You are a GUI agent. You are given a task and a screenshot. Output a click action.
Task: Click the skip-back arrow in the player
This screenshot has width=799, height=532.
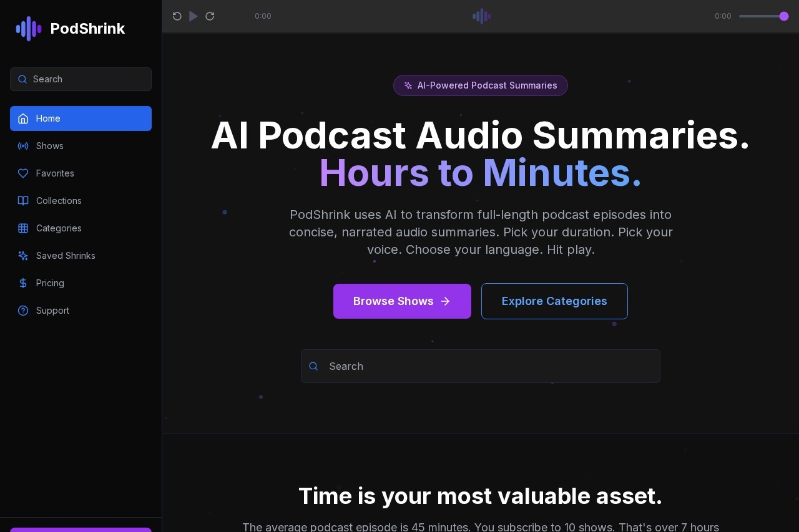pyautogui.click(x=177, y=16)
